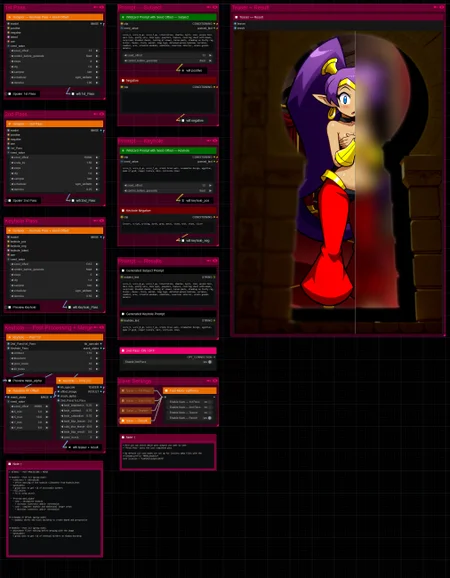Toggle Enable Save Result switch in Fast Muter
450x578 pixels.
click(x=209, y=418)
